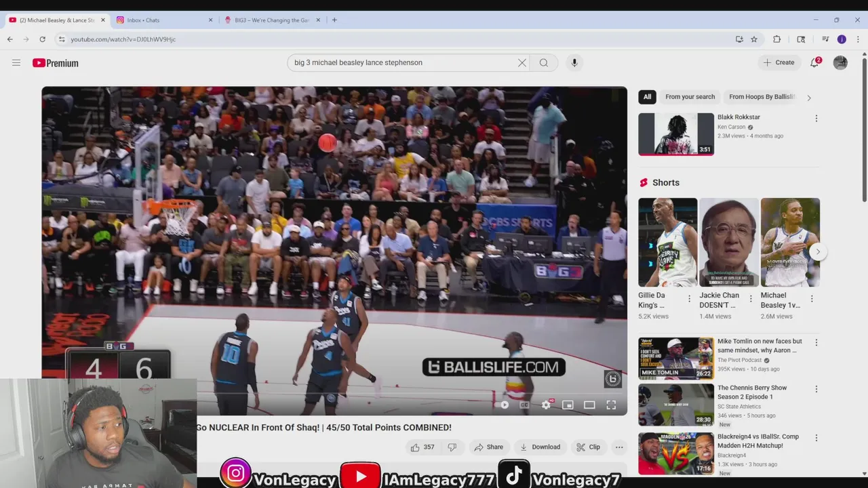Viewport: 868px width, 488px height.
Task: Install app icon in address bar
Action: (x=739, y=39)
